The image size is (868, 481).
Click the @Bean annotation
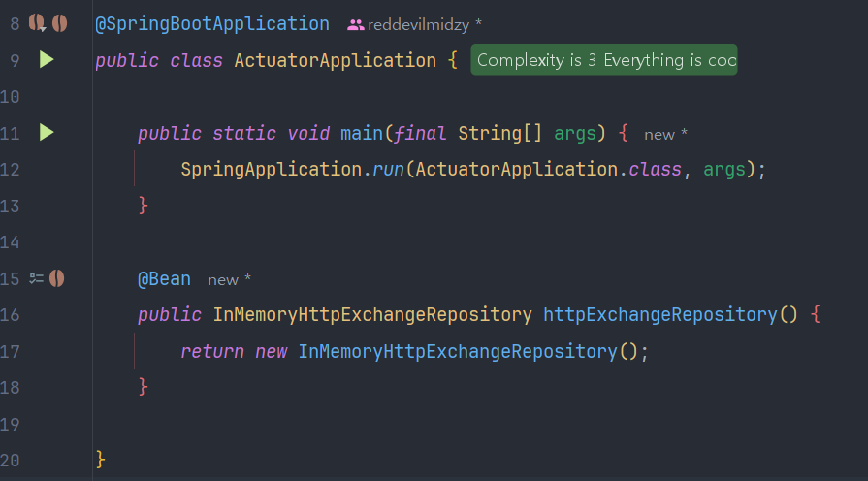pos(164,279)
